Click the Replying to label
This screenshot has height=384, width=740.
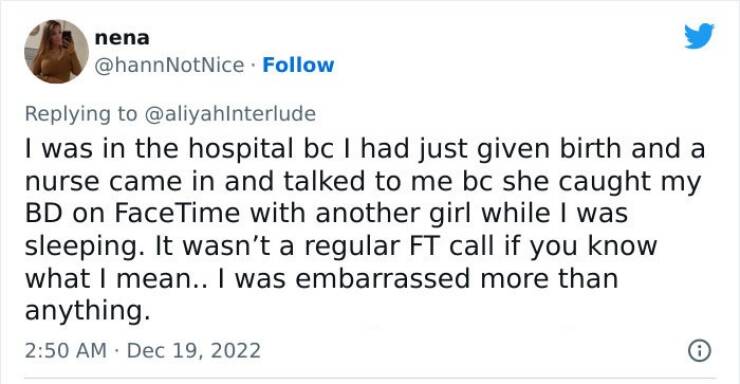pyautogui.click(x=80, y=114)
